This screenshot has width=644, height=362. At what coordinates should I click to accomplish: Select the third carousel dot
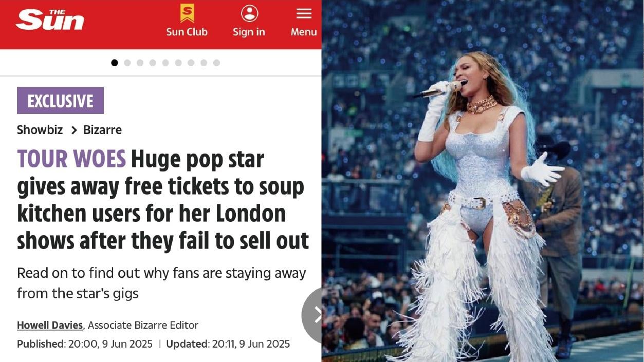tap(140, 63)
